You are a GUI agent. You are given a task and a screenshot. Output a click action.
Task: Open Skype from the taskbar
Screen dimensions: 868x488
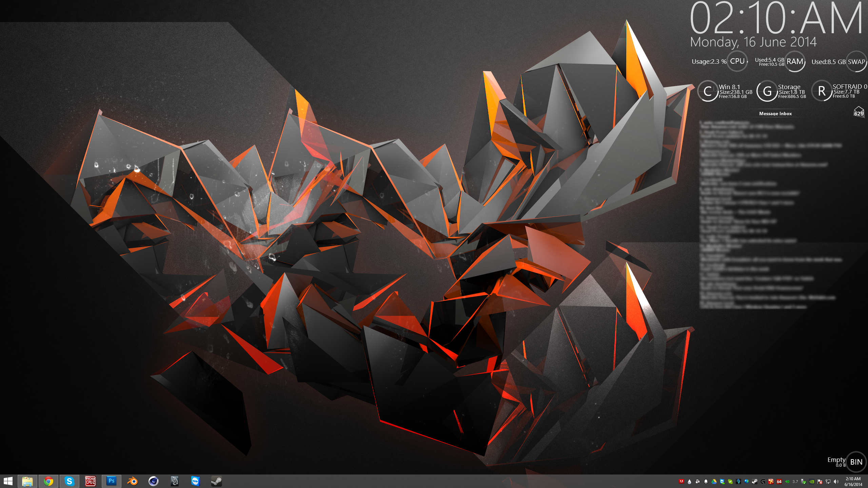point(70,481)
